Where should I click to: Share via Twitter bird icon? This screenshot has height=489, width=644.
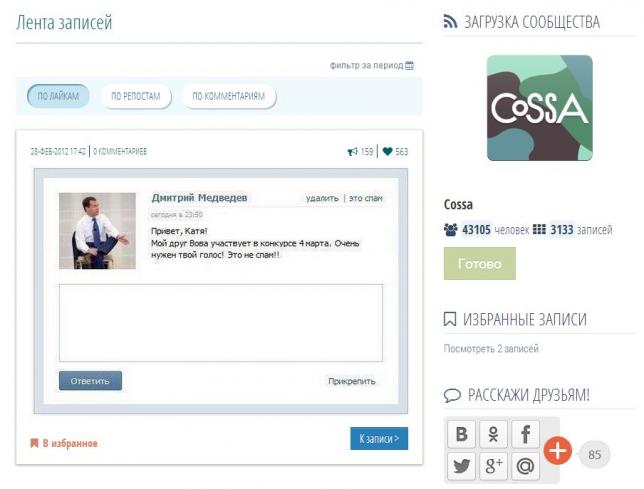pos(461,466)
